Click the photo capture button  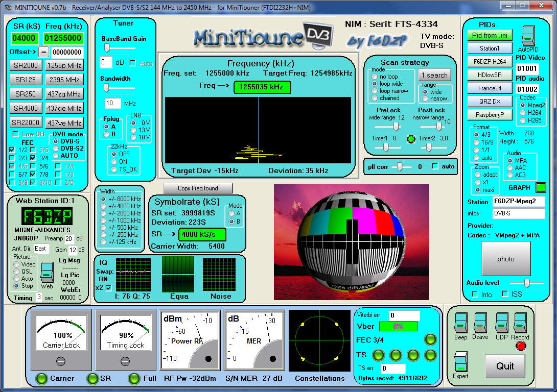coord(506,259)
